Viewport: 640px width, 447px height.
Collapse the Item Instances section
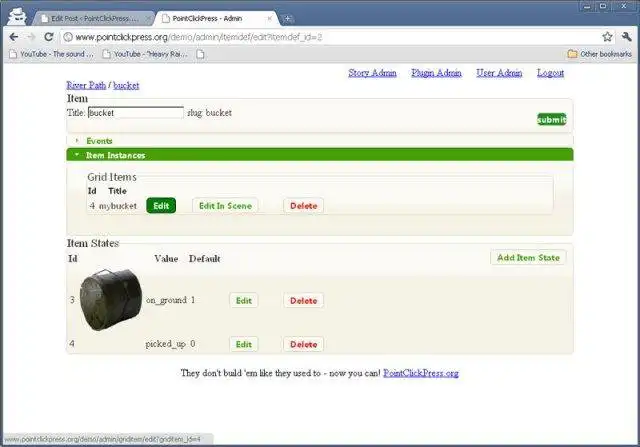320,155
